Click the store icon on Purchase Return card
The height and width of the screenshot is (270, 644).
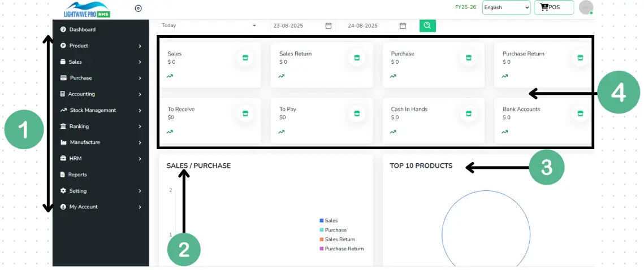[580, 58]
